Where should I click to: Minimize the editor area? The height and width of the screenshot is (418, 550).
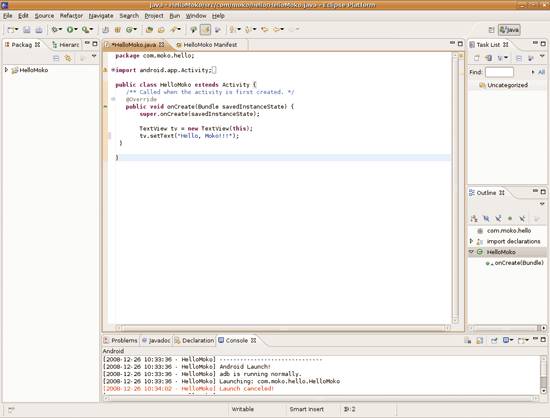pos(452,43)
